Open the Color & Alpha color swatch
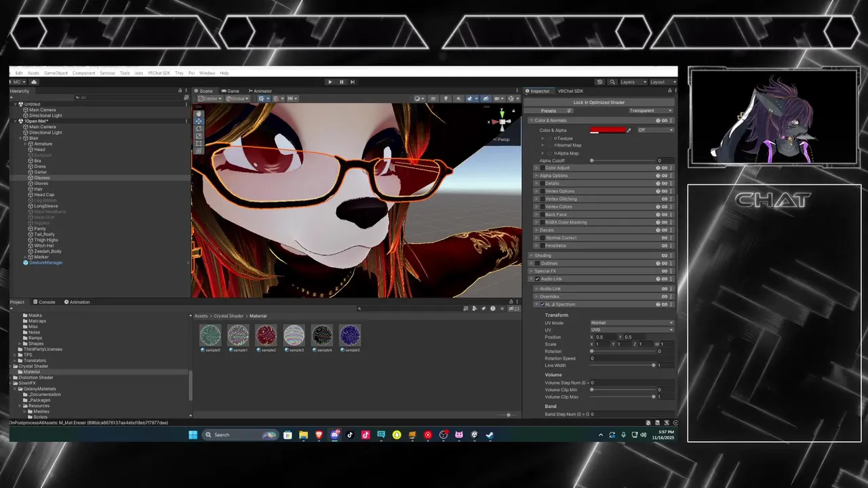Image resolution: width=868 pixels, height=488 pixels. [x=608, y=130]
